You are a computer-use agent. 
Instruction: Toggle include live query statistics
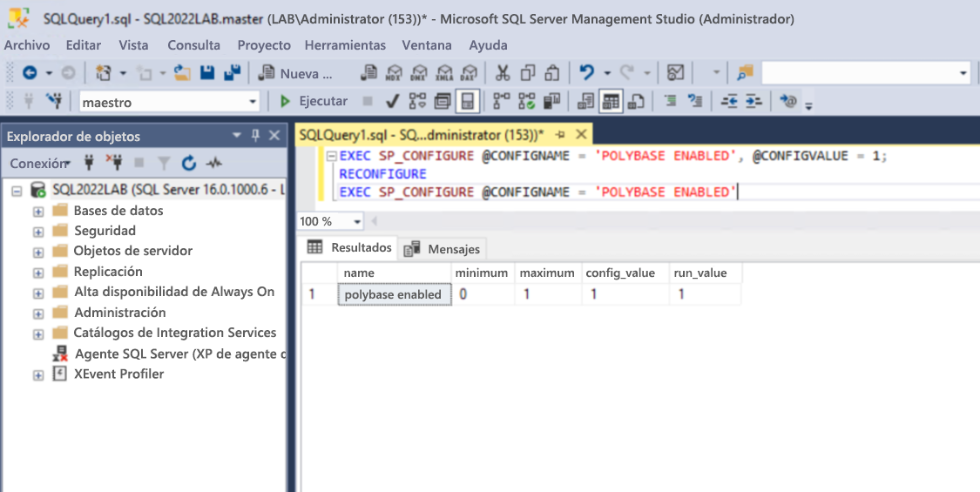pyautogui.click(x=526, y=101)
